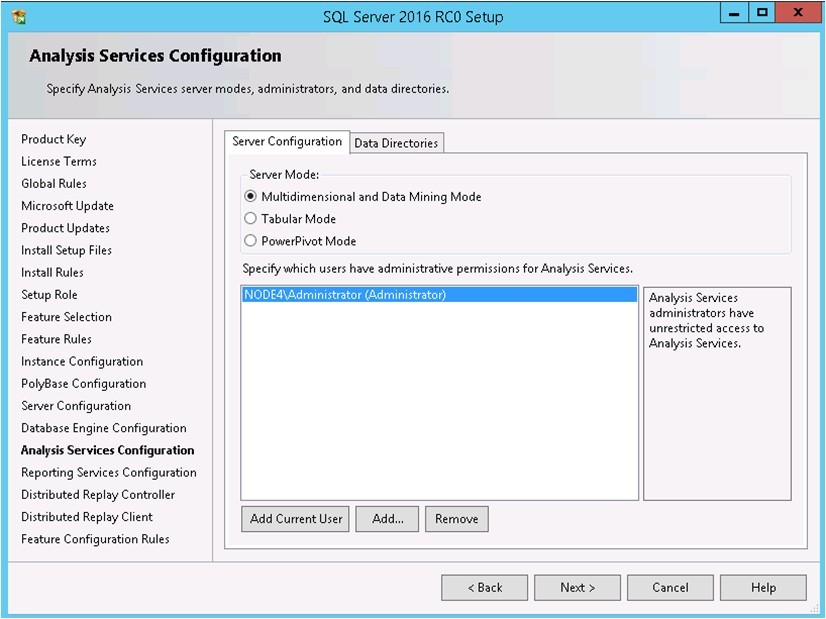Choose PowerPivot Mode radio button

251,241
